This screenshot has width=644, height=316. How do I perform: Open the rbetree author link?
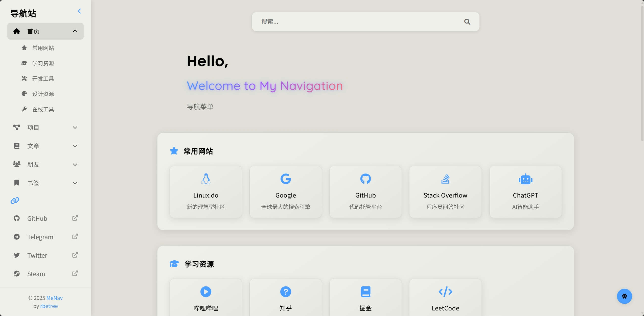tap(49, 306)
